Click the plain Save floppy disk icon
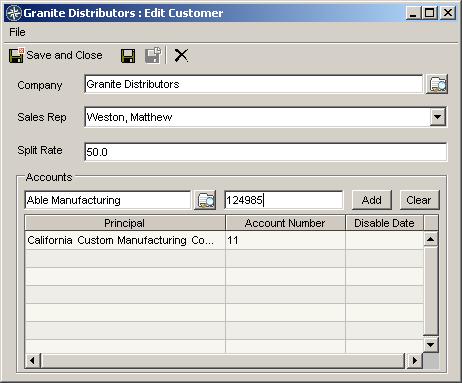The height and width of the screenshot is (383, 462). pyautogui.click(x=128, y=56)
